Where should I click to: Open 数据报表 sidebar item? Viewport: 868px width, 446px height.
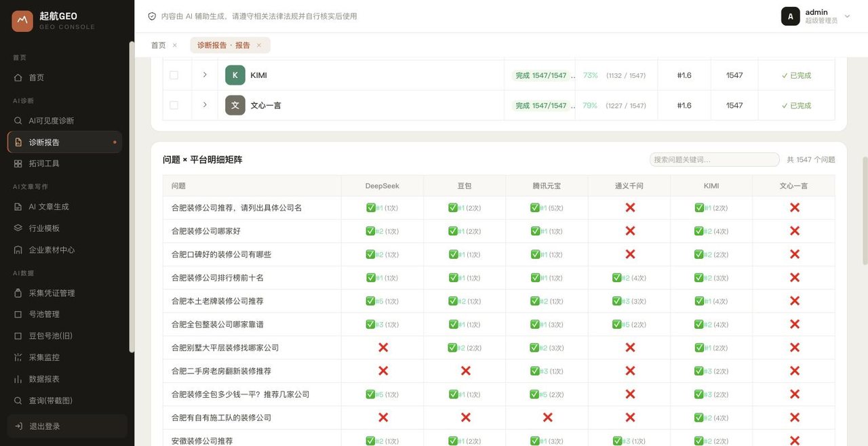click(64, 379)
